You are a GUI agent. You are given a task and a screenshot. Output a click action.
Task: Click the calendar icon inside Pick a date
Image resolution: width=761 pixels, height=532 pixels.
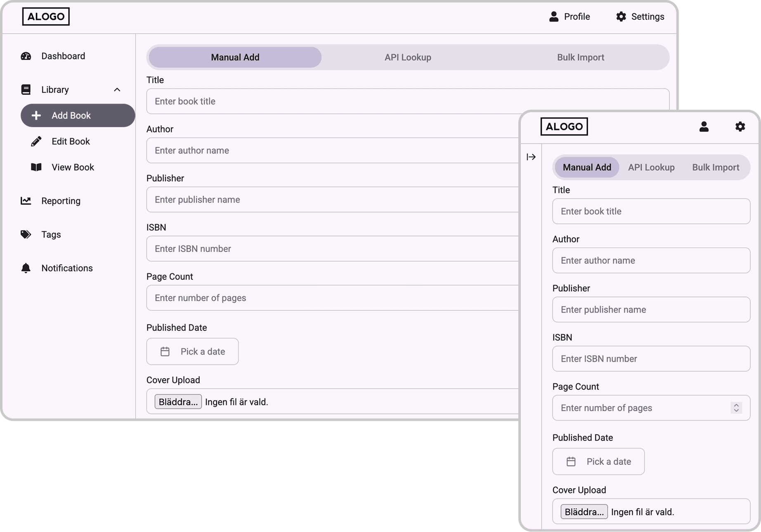(x=165, y=351)
